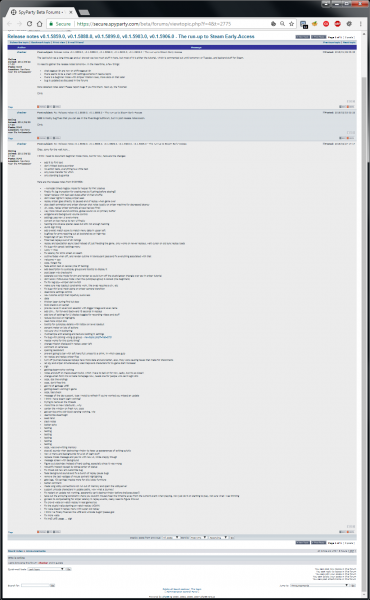Click the Go button beside Jump to
This screenshot has width=370, height=600.
pyautogui.click(x=353, y=585)
